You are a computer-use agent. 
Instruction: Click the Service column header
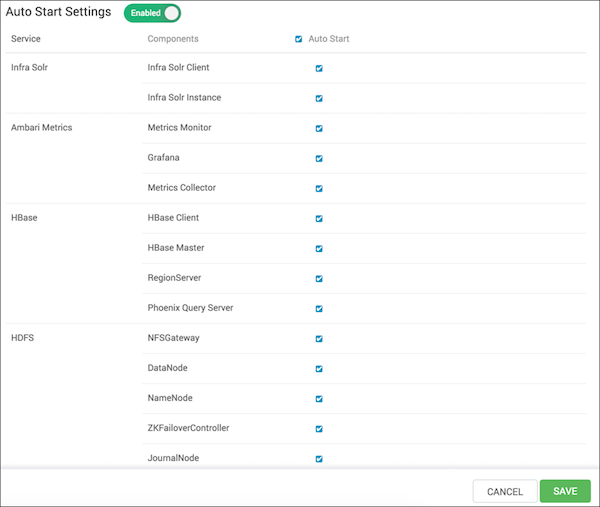[26, 39]
